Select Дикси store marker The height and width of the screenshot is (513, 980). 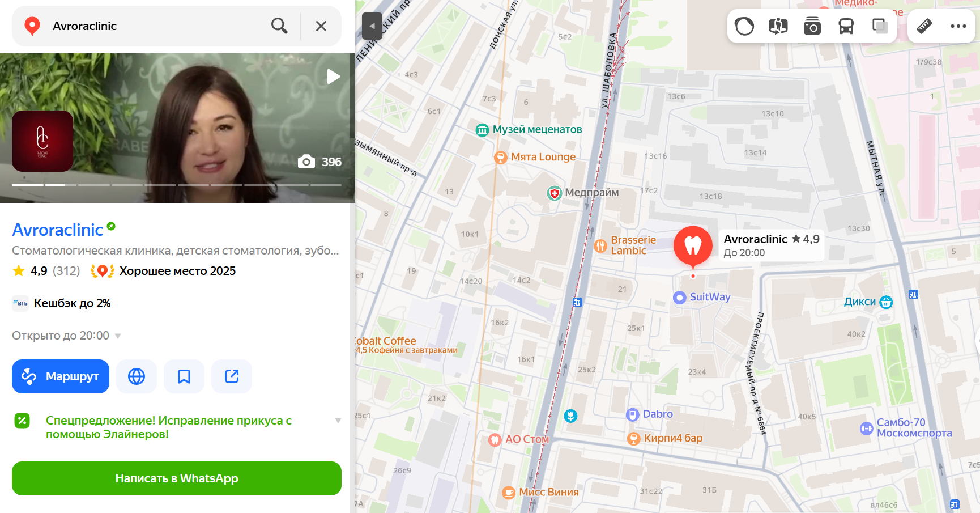point(868,302)
